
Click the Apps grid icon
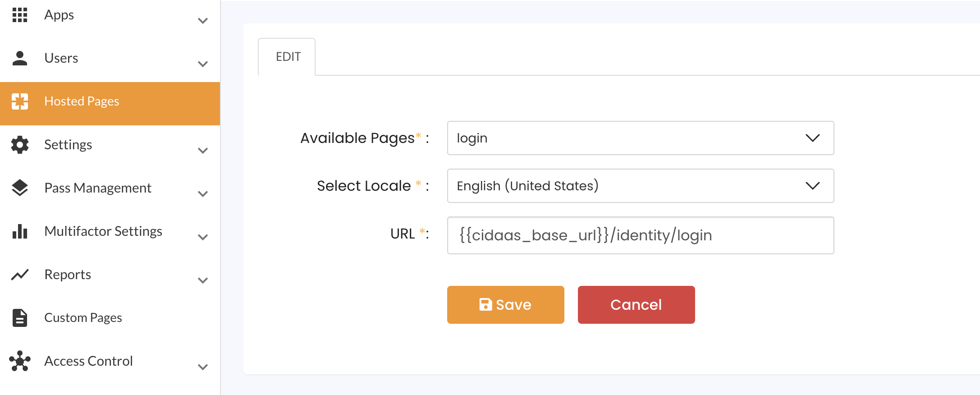click(20, 15)
